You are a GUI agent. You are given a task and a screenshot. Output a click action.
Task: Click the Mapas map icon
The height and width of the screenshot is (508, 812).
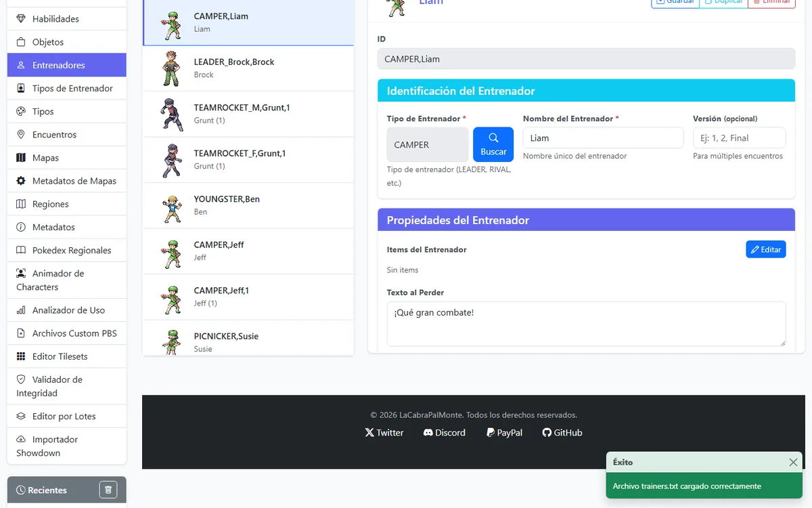pyautogui.click(x=21, y=157)
